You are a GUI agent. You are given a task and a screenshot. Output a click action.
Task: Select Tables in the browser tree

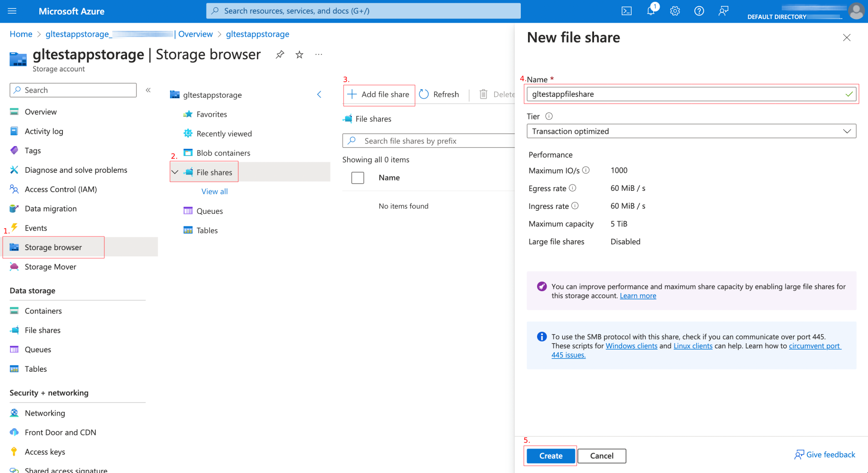coord(207,231)
